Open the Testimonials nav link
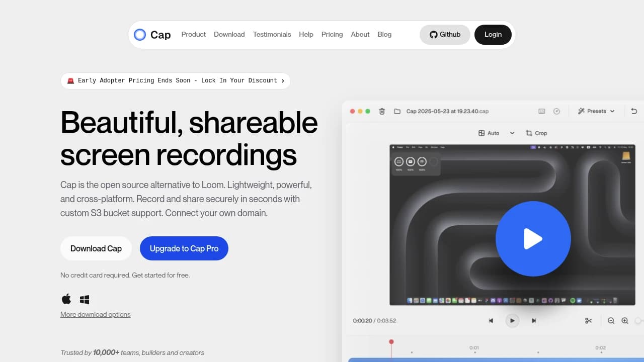This screenshot has width=644, height=362. click(272, 35)
